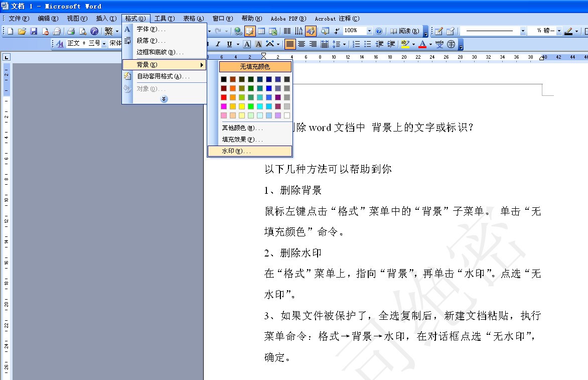Open the 工具(T) menu
588x380 pixels.
pyautogui.click(x=164, y=19)
